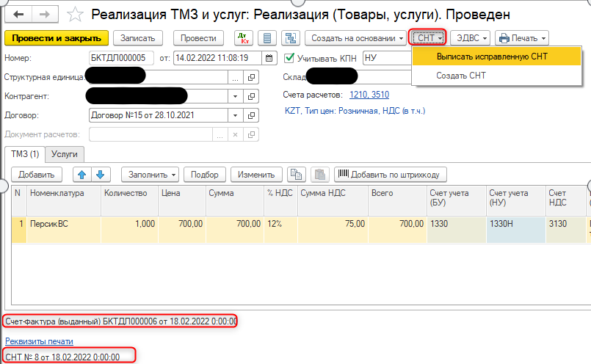Select the Счет НДС cell 3130

pos(566,229)
